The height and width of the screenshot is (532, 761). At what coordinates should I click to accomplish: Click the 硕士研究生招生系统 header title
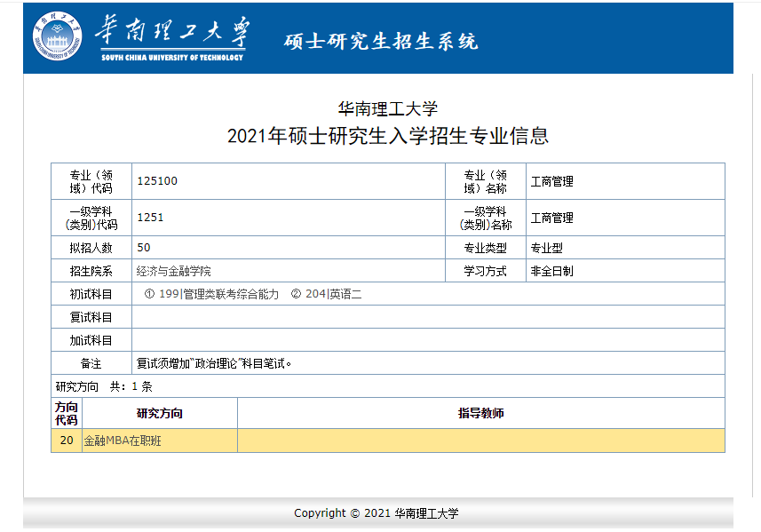pos(381,41)
